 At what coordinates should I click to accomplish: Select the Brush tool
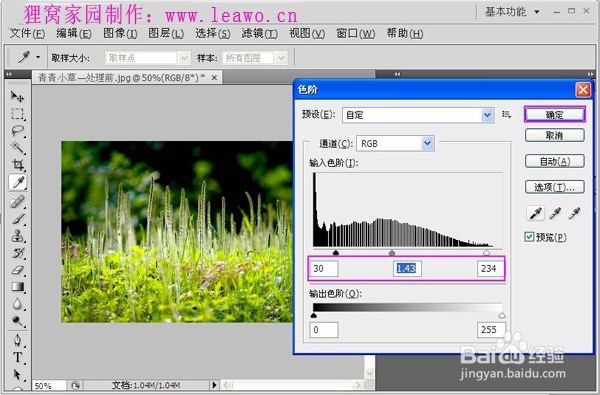pyautogui.click(x=18, y=219)
